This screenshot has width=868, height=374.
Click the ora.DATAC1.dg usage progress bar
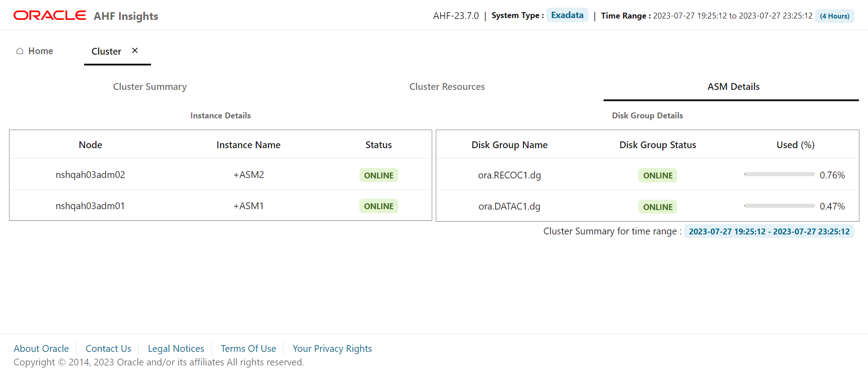pyautogui.click(x=779, y=206)
